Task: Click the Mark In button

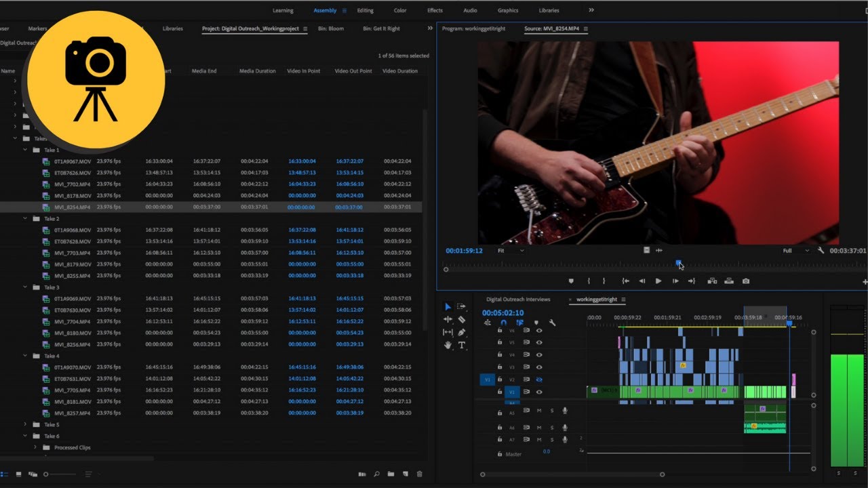Action: (x=589, y=281)
